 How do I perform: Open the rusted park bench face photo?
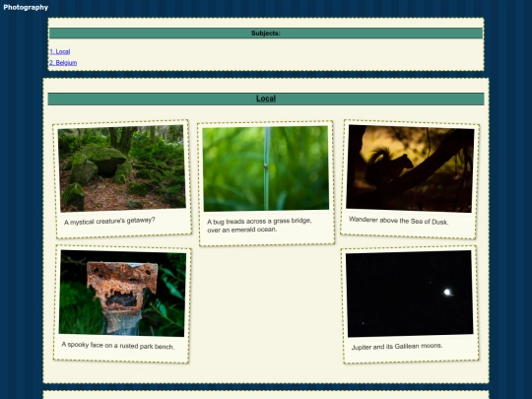122,294
